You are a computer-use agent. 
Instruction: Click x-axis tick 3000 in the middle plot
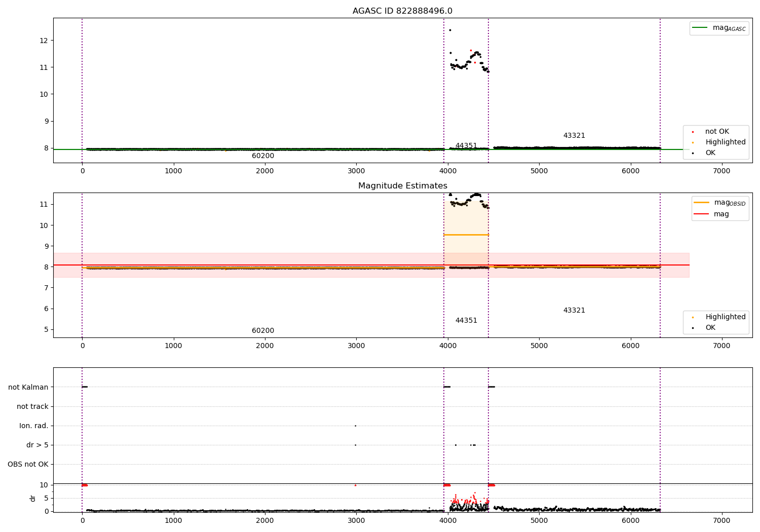pyautogui.click(x=356, y=346)
